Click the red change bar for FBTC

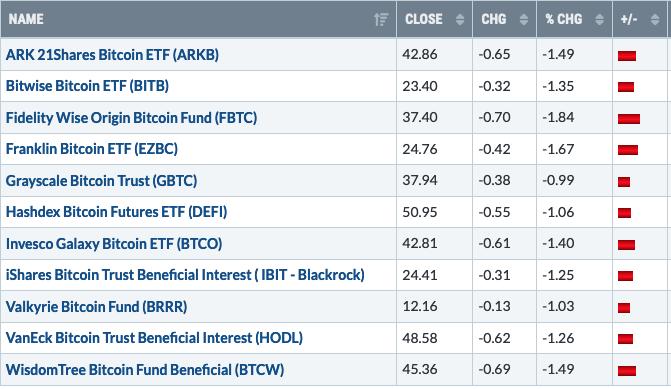coord(629,119)
